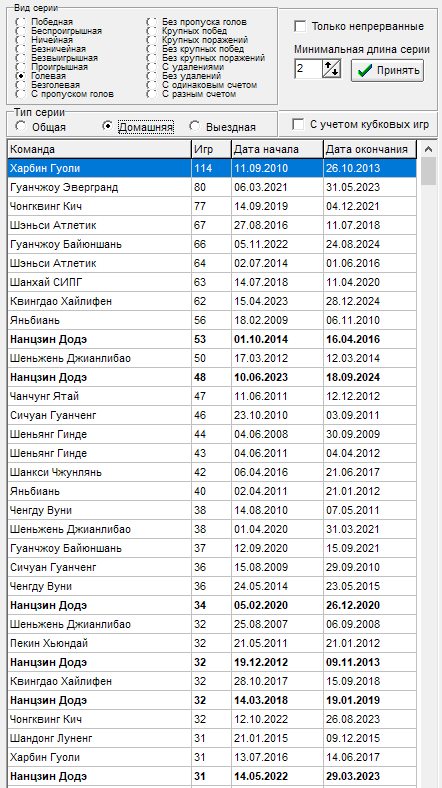Select the Шанхай СИПГ table row
Screen dimensions: 442x788
[x=212, y=282]
